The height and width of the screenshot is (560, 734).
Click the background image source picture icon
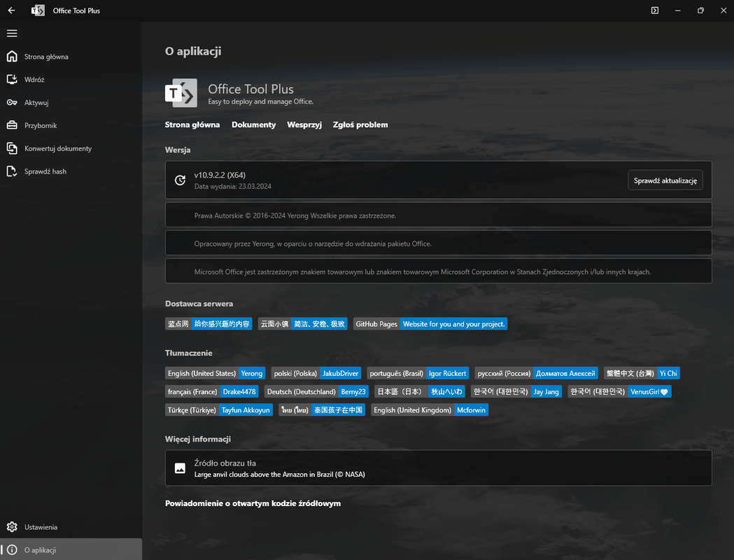pos(181,468)
